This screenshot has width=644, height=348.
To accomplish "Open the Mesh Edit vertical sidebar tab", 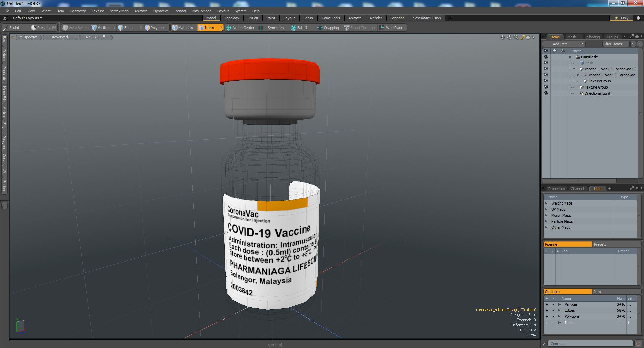I will (x=4, y=94).
